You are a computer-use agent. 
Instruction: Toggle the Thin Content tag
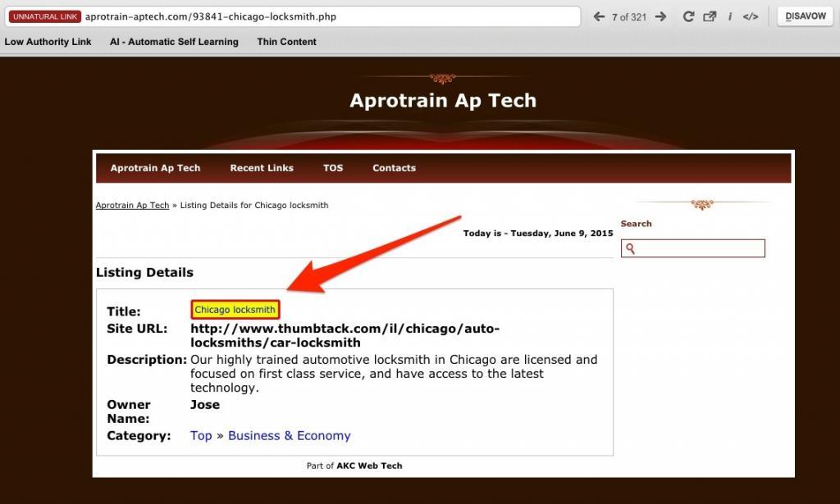point(286,42)
